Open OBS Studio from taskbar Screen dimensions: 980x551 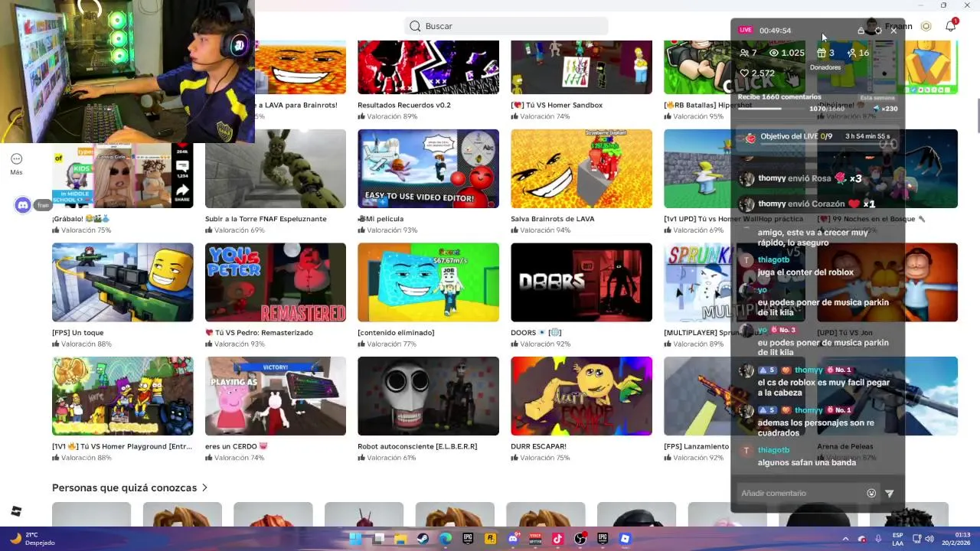point(580,539)
